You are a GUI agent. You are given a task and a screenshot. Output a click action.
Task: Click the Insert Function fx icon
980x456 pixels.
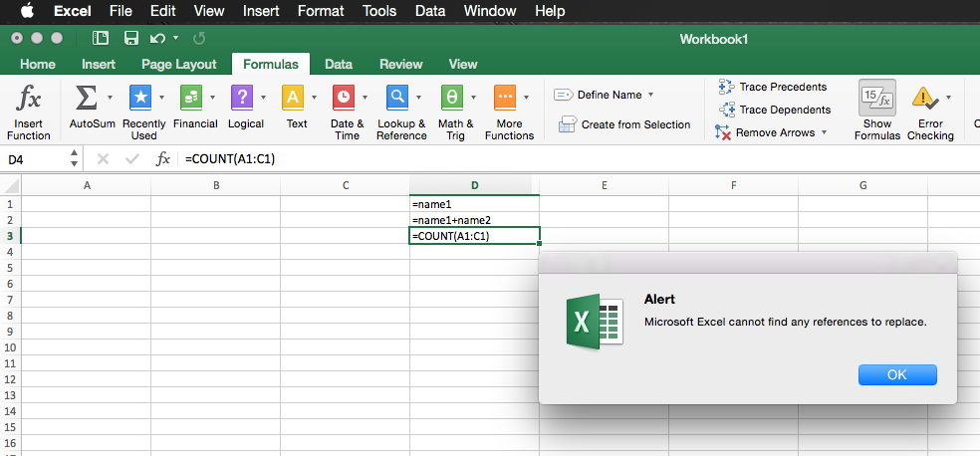click(28, 99)
